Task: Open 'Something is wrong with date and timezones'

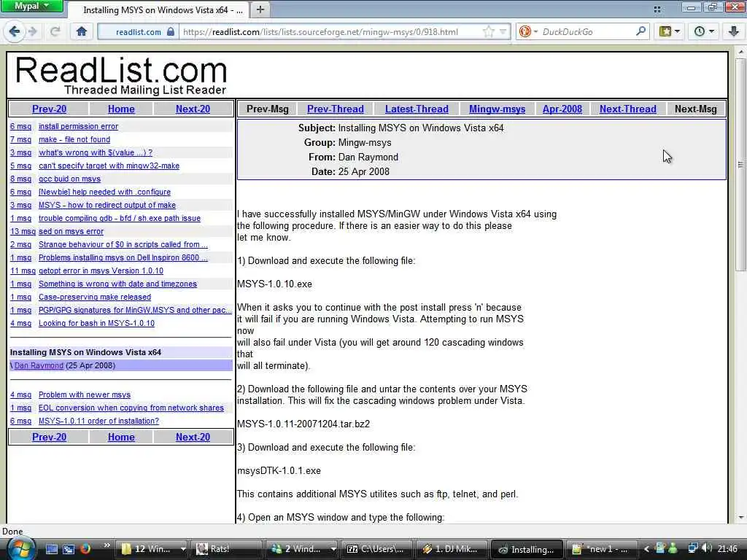Action: (x=117, y=284)
